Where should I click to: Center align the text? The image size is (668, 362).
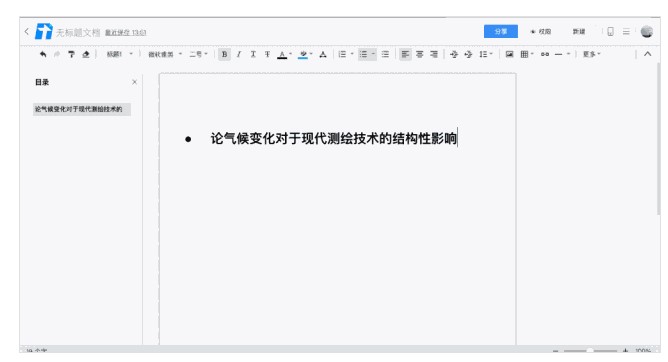pyautogui.click(x=420, y=54)
